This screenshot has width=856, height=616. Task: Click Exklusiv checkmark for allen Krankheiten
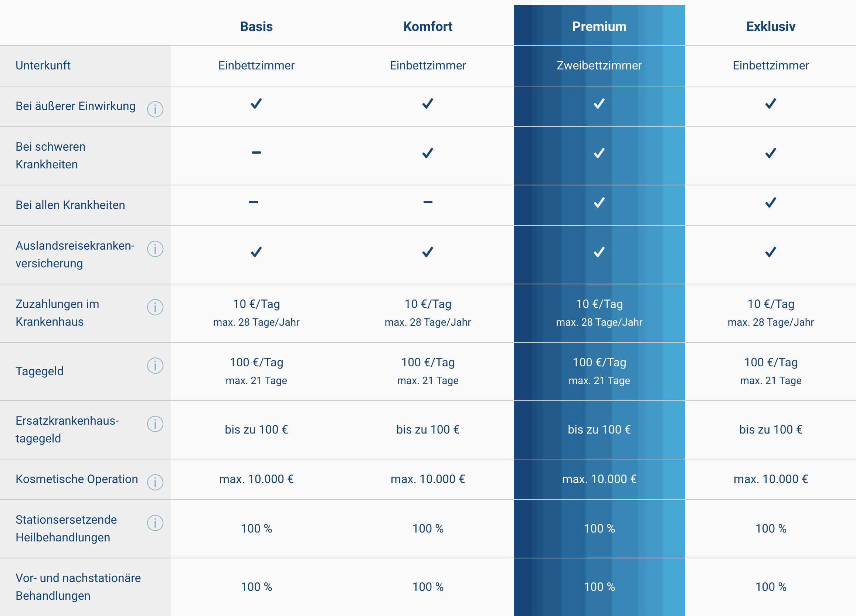coord(771,203)
